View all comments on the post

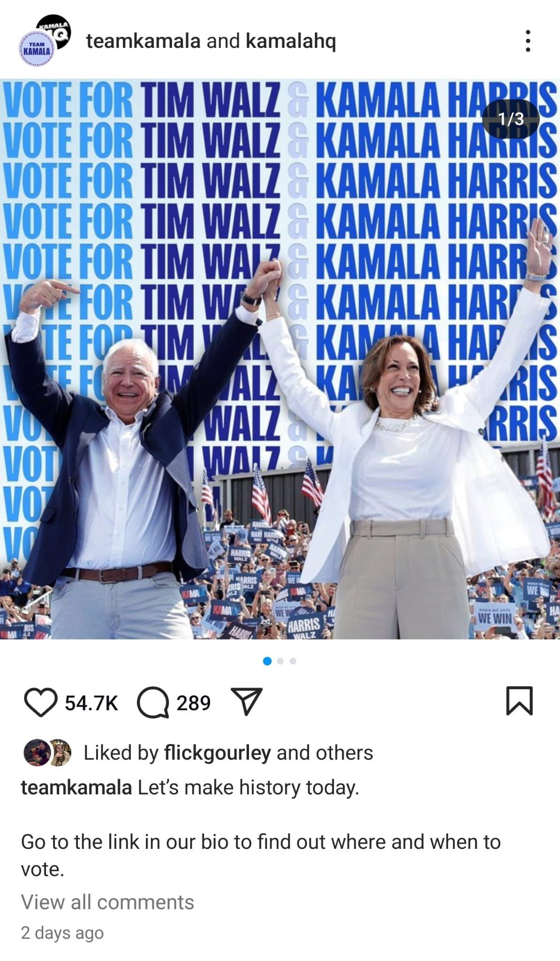click(x=107, y=902)
